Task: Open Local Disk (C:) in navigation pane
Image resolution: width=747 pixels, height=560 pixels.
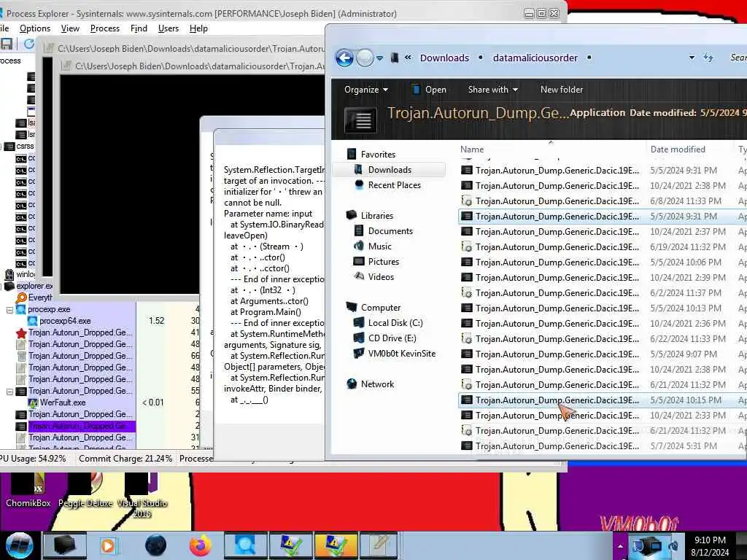Action: click(395, 323)
